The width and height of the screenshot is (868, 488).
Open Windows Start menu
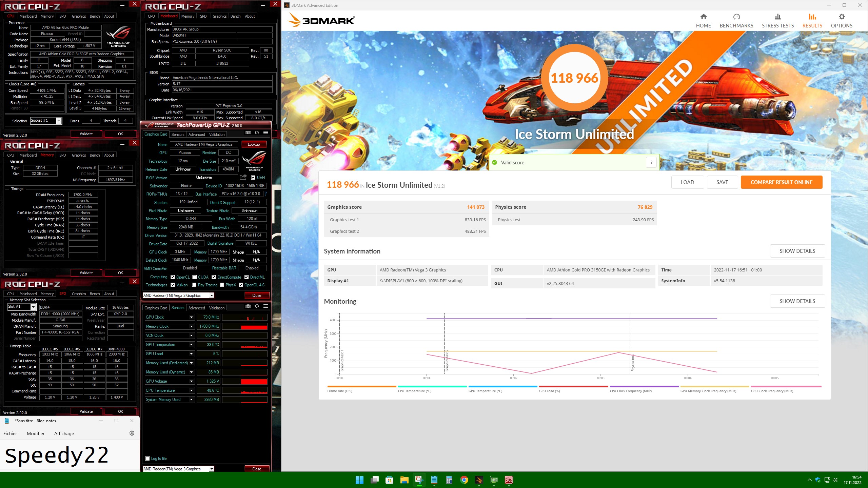coord(359,480)
